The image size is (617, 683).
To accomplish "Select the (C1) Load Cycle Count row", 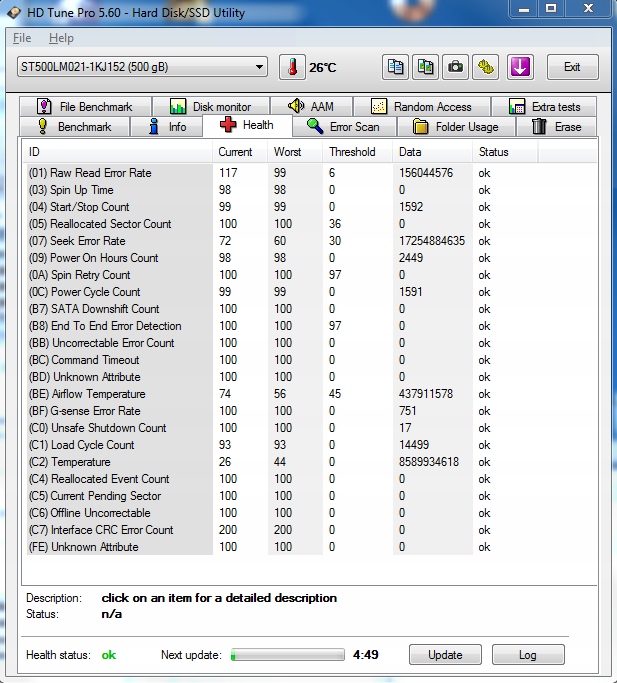I will click(x=282, y=445).
